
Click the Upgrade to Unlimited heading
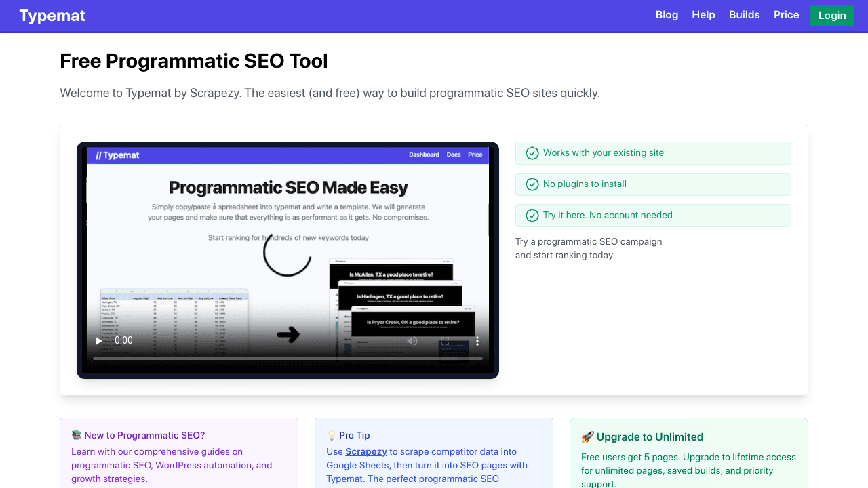coord(650,437)
